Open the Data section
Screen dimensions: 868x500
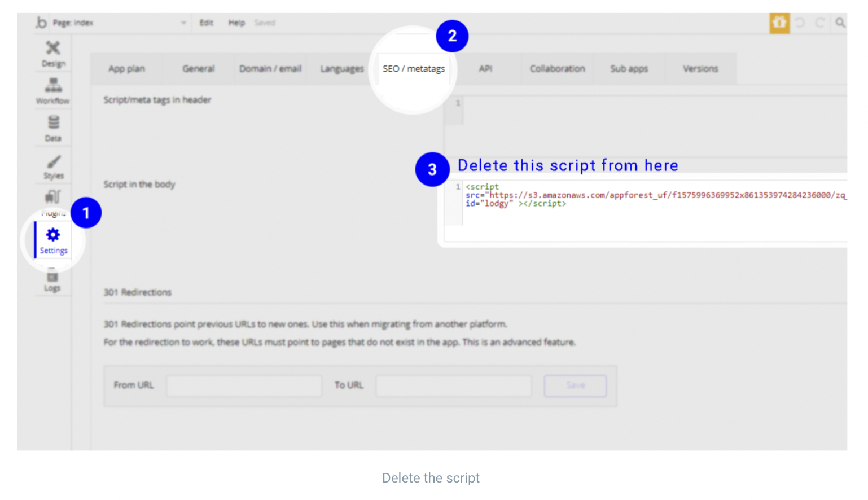[x=53, y=129]
